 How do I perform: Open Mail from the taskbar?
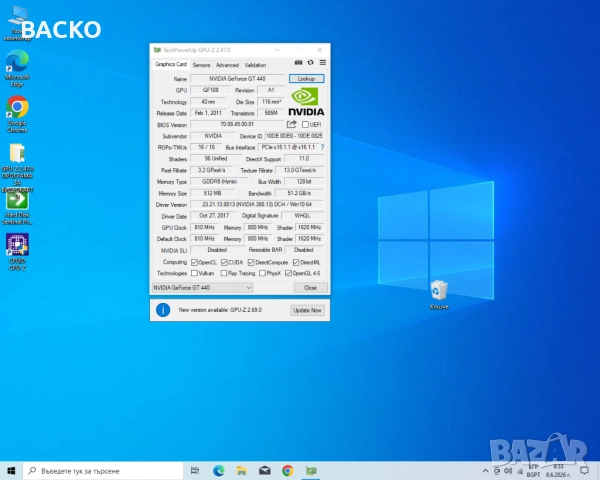(264, 470)
